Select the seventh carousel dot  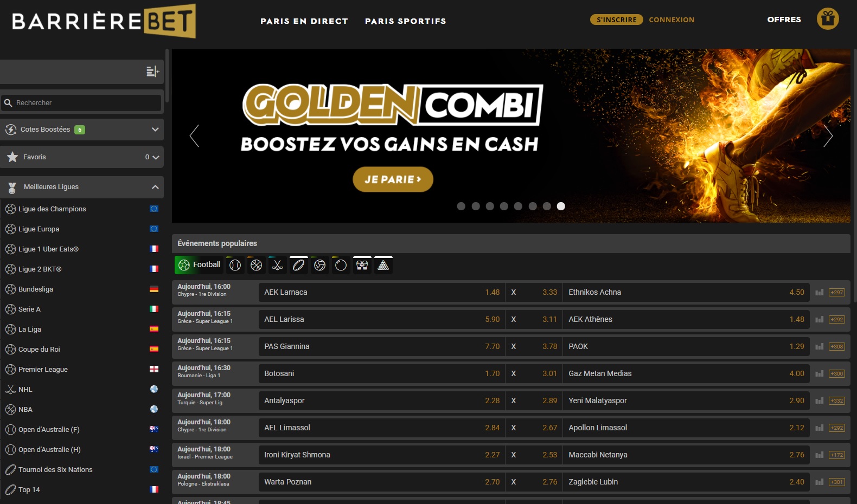coord(547,206)
